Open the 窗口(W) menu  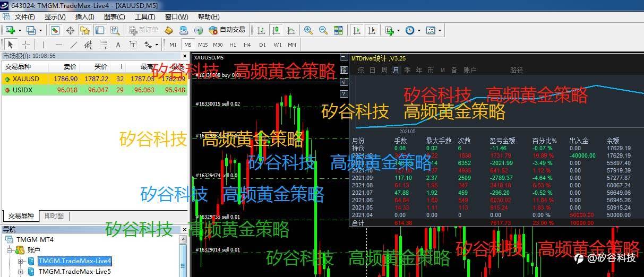[x=176, y=16]
